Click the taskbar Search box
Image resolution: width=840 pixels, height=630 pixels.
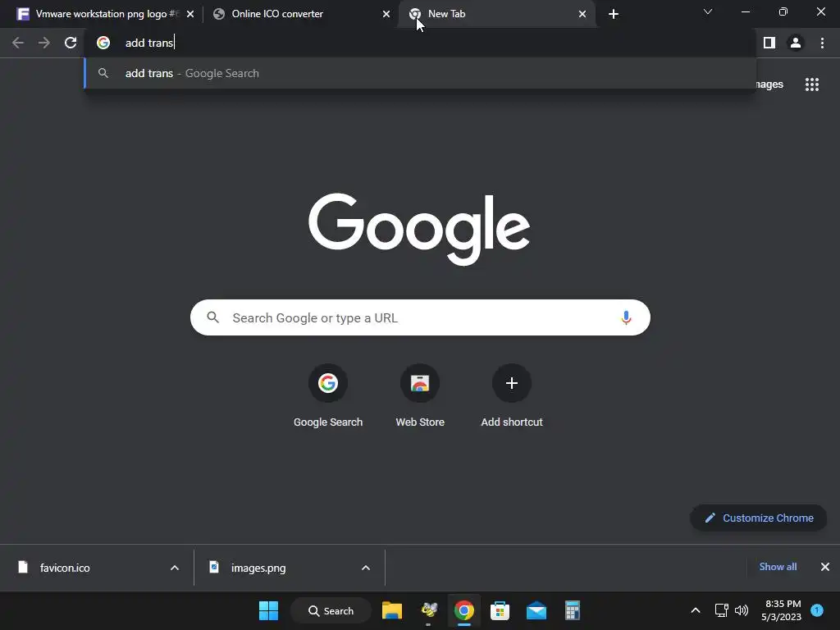(x=331, y=610)
